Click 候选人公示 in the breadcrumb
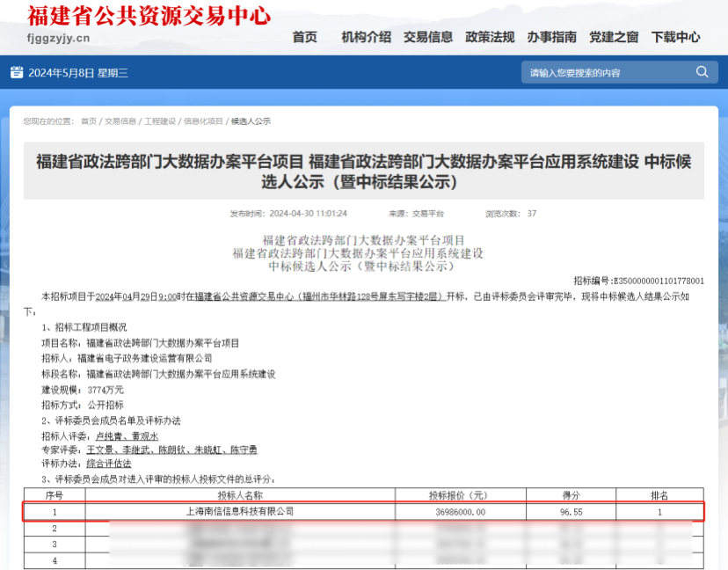This screenshot has height=570, width=728. pyautogui.click(x=251, y=121)
